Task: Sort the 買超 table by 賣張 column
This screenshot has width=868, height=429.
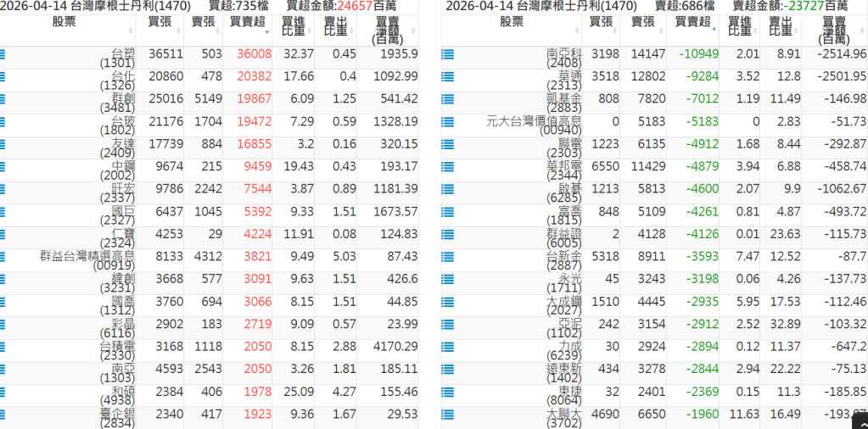Action: (203, 21)
